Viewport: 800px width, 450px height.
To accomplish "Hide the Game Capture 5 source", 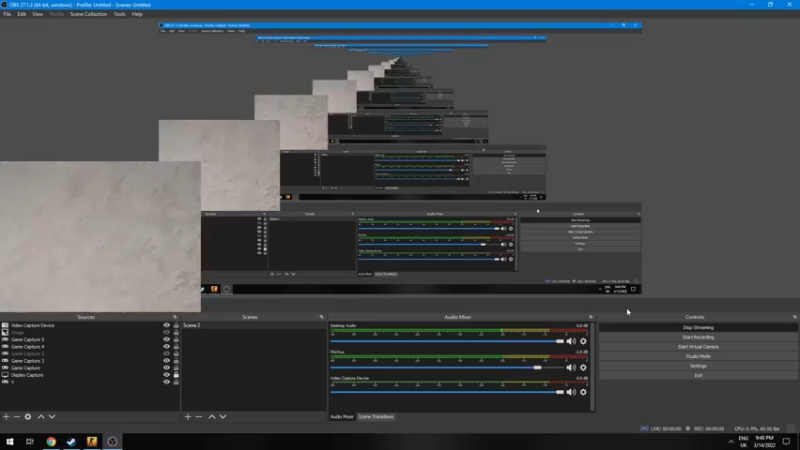I will click(x=166, y=339).
